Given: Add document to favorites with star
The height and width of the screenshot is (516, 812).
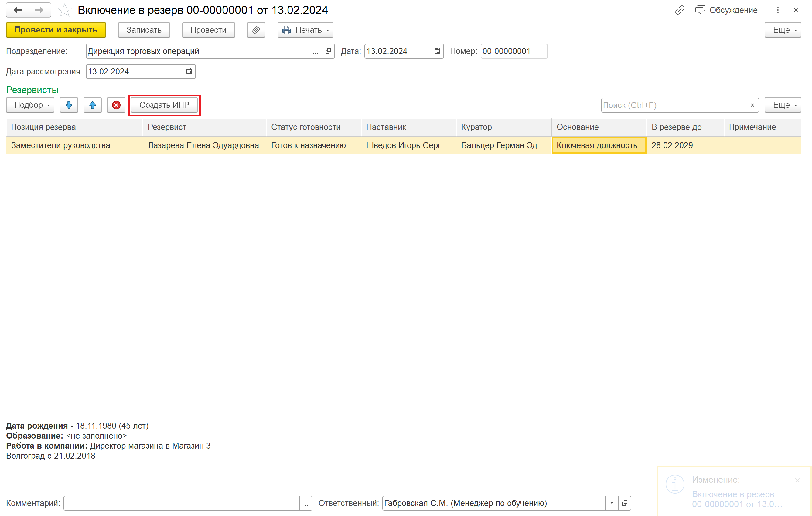Looking at the screenshot, I should pos(64,10).
